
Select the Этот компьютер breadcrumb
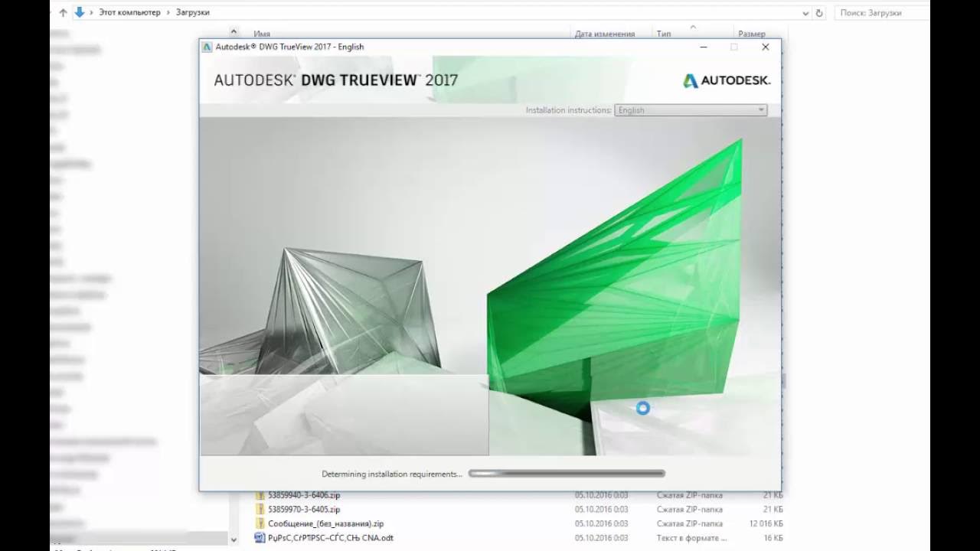click(130, 13)
